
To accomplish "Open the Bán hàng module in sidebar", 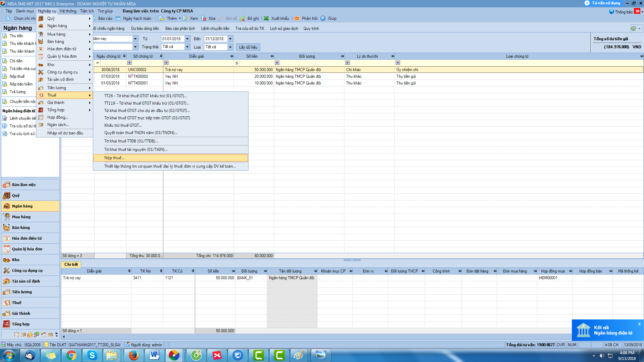I will pos(31,228).
